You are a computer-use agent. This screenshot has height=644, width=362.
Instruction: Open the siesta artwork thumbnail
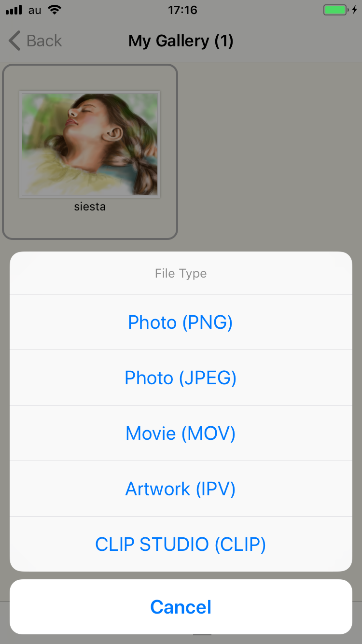tap(90, 144)
